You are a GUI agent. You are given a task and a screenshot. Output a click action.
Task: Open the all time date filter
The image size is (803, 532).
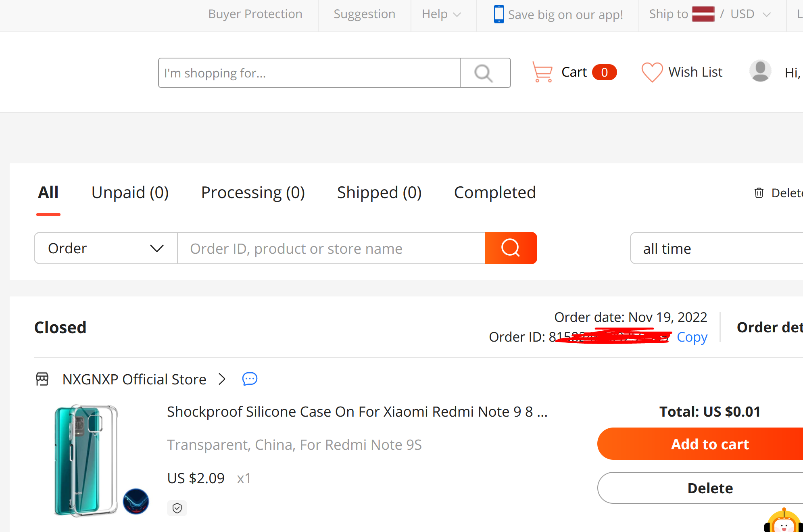pyautogui.click(x=716, y=248)
